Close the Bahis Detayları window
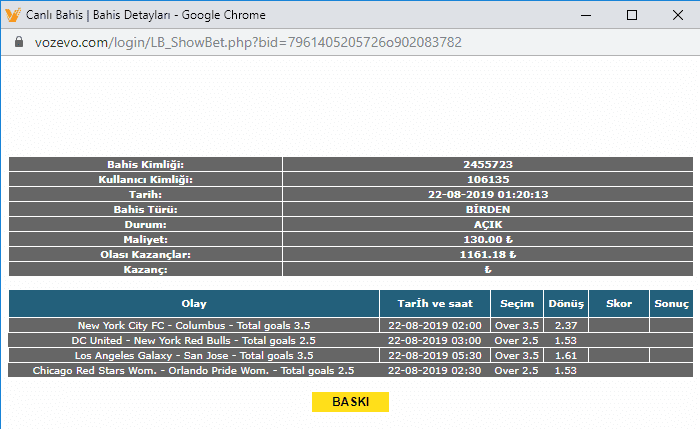 tap(678, 15)
